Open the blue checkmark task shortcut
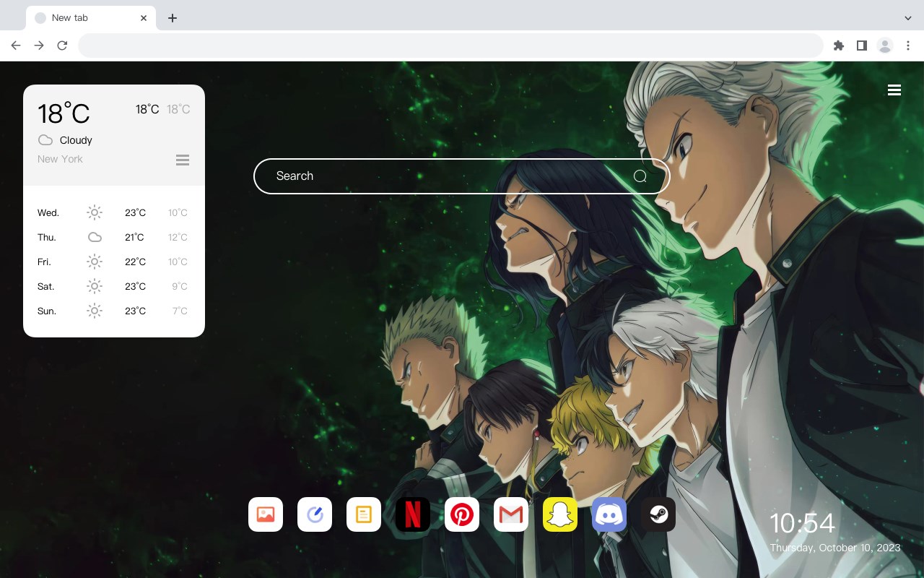Viewport: 924px width, 578px height. [315, 514]
